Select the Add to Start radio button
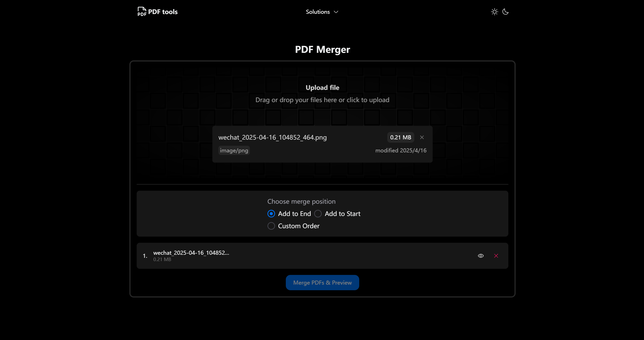The height and width of the screenshot is (340, 644). pos(318,214)
